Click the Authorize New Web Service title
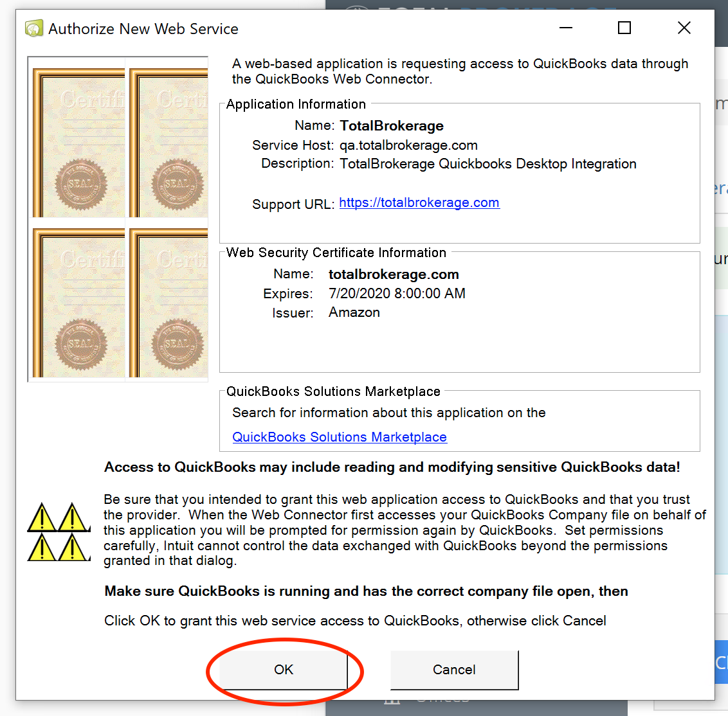Image resolution: width=728 pixels, height=716 pixels. pyautogui.click(x=143, y=29)
